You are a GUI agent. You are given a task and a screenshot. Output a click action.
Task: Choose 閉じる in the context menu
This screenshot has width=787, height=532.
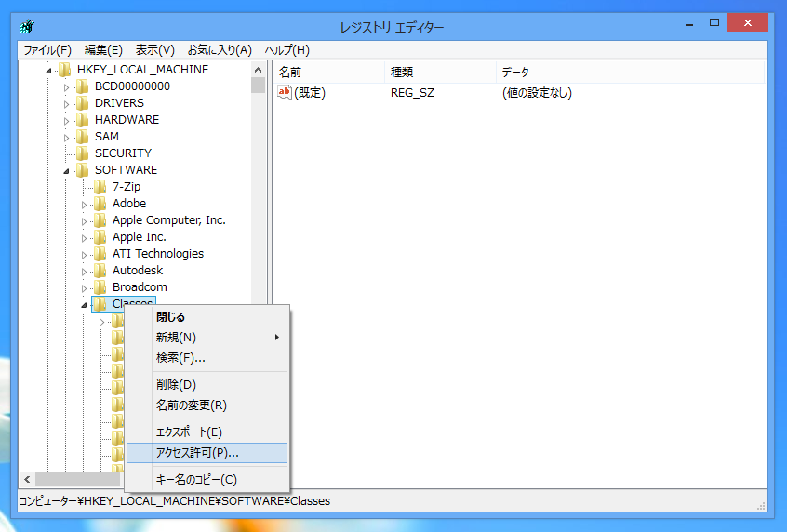click(207, 317)
